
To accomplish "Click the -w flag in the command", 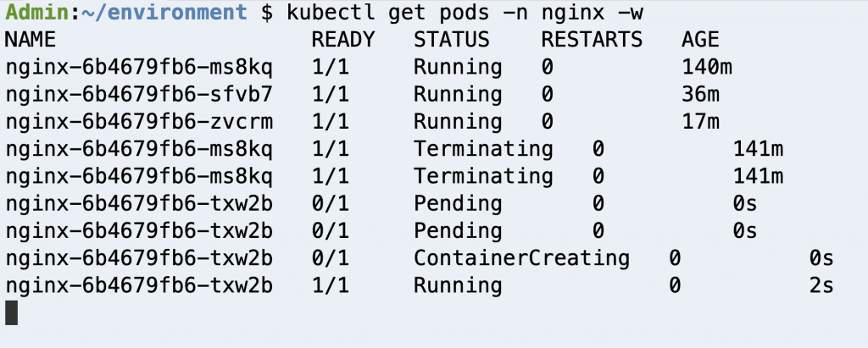I will coord(631,13).
